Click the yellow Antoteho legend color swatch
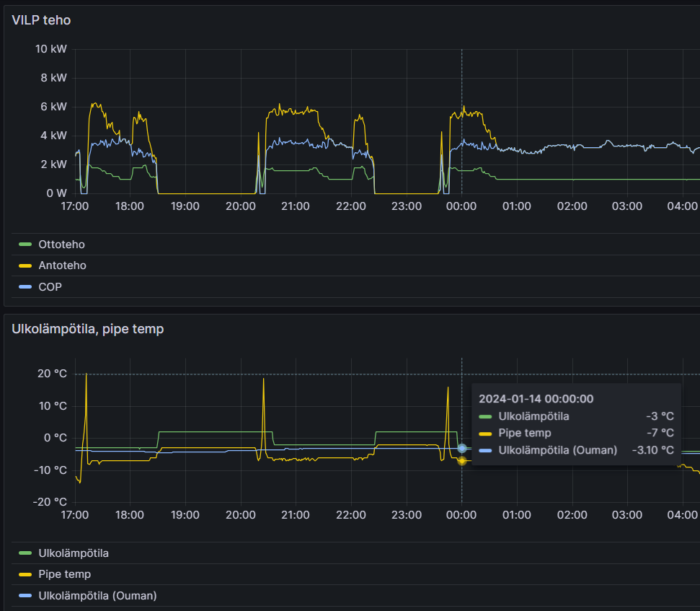The image size is (700, 611). coord(25,265)
